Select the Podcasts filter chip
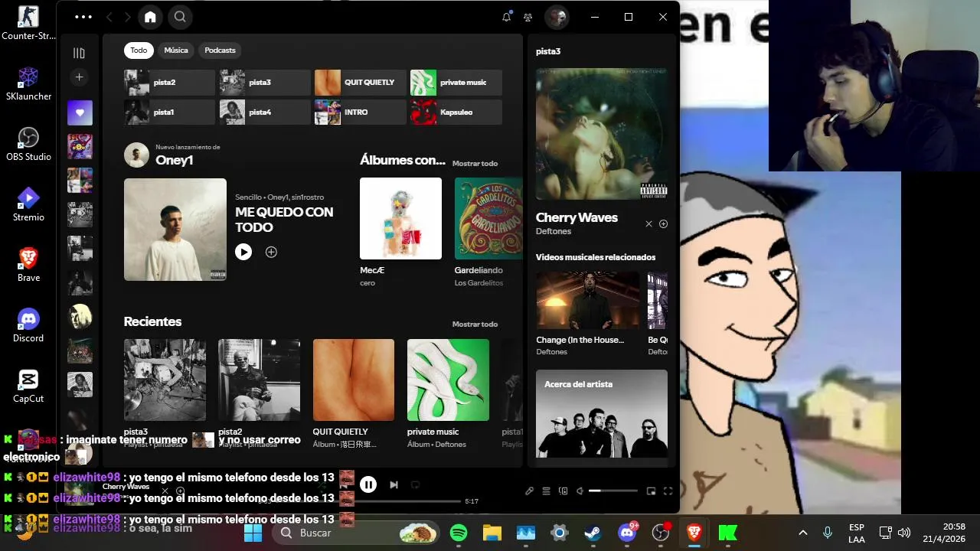The width and height of the screenshot is (980, 551). 220,51
